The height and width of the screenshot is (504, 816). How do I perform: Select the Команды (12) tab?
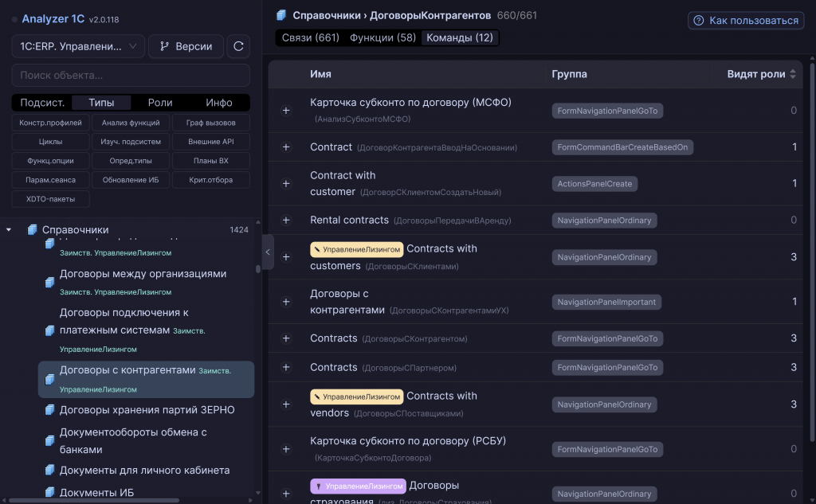(x=460, y=37)
